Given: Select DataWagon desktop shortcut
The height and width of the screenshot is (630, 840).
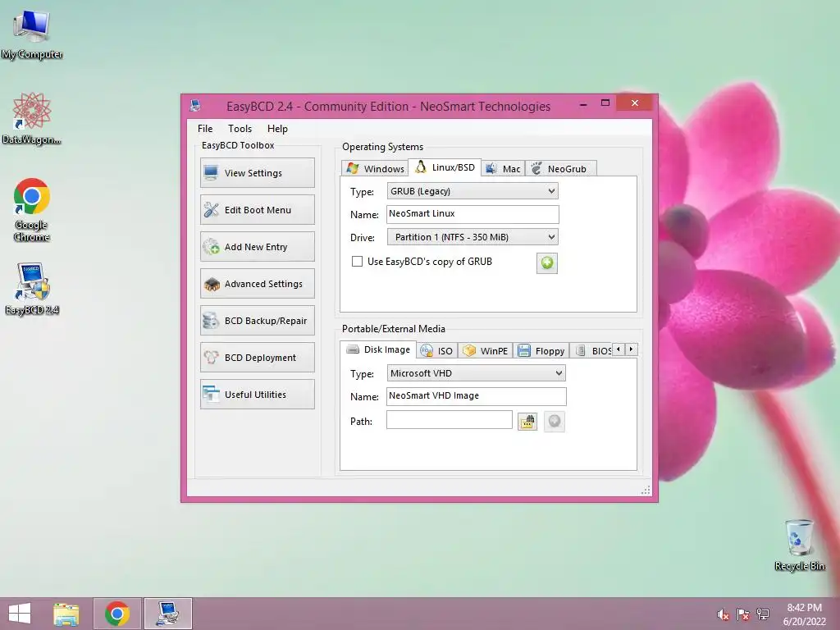Looking at the screenshot, I should (32, 118).
